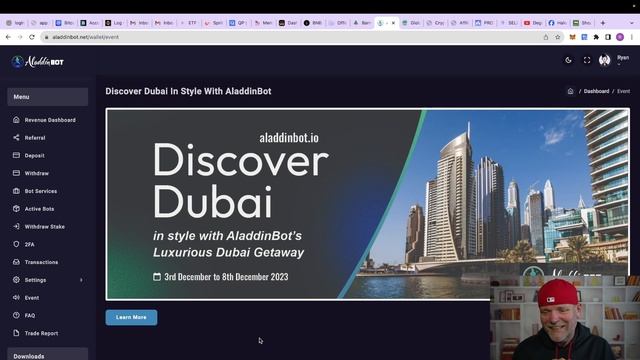
Task: Switch to the Facebook tab
Action: [x=558, y=23]
